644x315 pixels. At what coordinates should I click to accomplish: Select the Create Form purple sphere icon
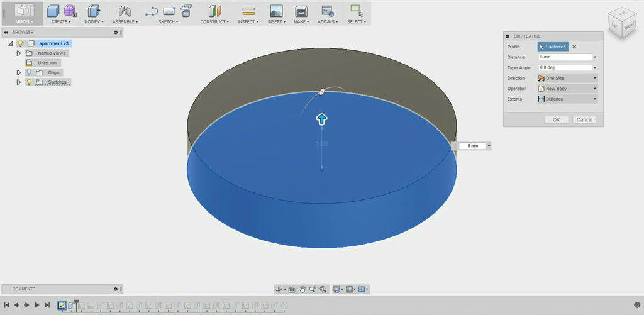click(x=70, y=11)
